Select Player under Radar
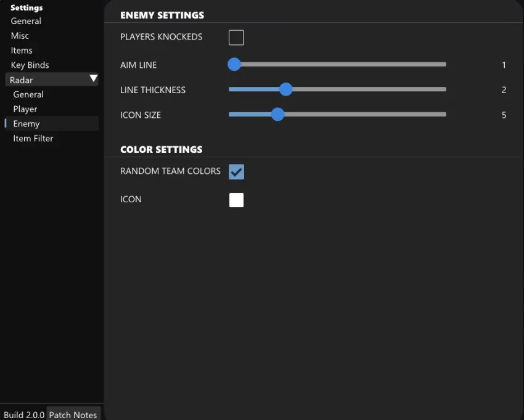The height and width of the screenshot is (420, 524). tap(25, 109)
